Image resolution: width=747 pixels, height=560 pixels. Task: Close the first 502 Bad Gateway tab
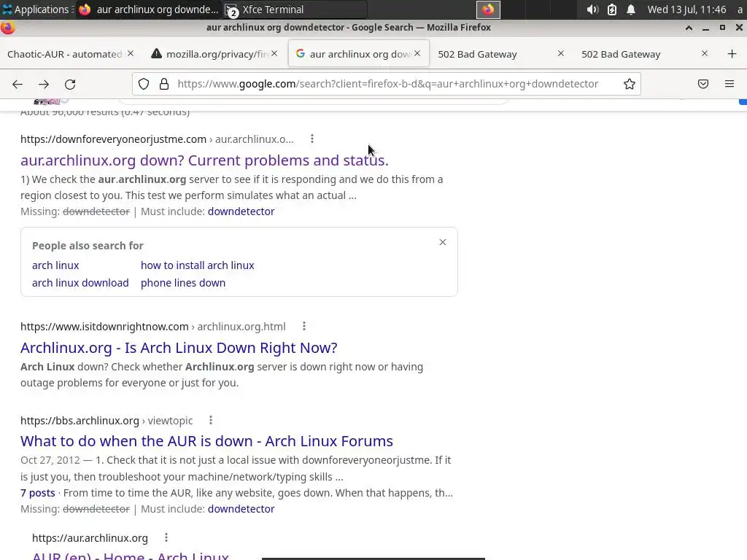click(x=561, y=54)
